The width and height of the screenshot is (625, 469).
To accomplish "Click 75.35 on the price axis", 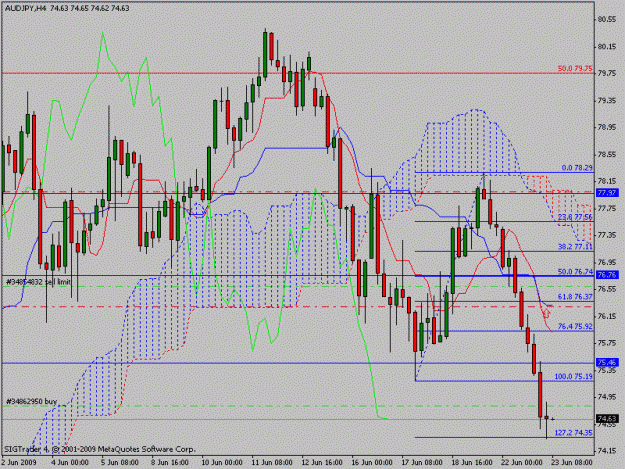I will pyautogui.click(x=607, y=371).
